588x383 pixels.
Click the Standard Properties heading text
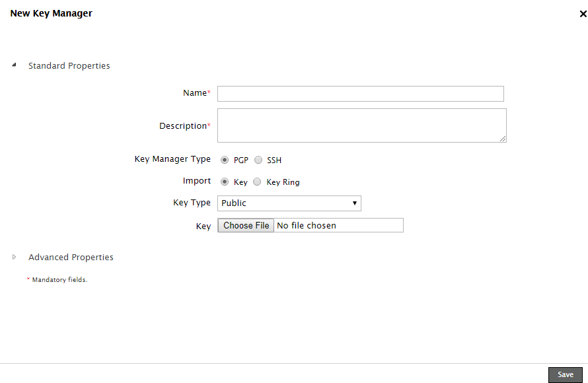(69, 66)
